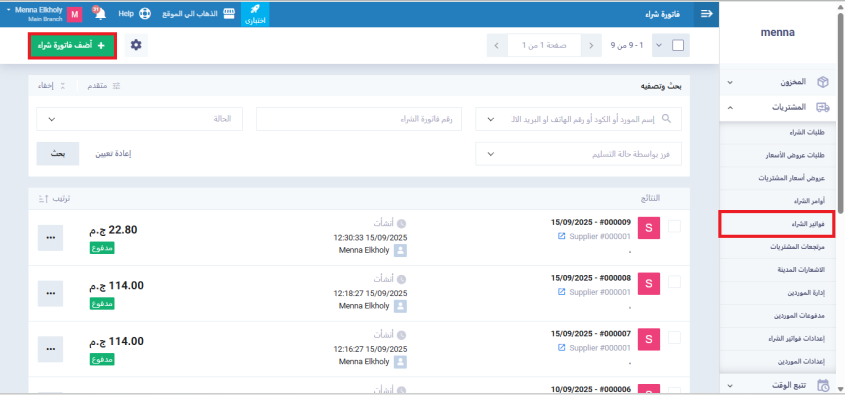Open the supplier external link icon for invoice #000008

(561, 292)
